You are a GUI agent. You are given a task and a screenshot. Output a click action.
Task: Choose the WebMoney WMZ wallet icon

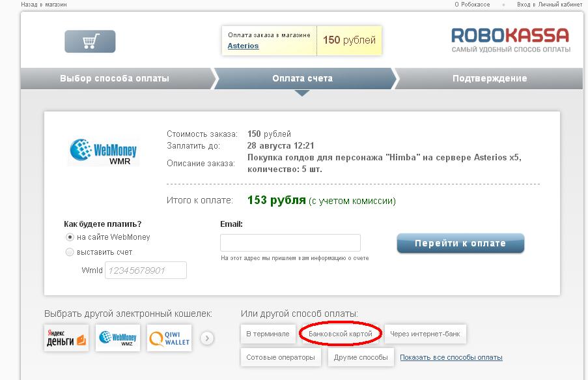(x=118, y=338)
